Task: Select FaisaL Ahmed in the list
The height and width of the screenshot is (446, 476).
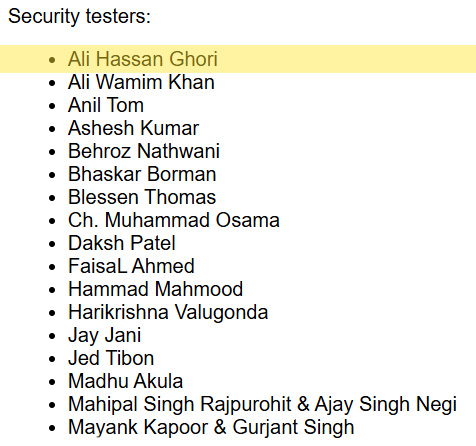Action: [131, 266]
